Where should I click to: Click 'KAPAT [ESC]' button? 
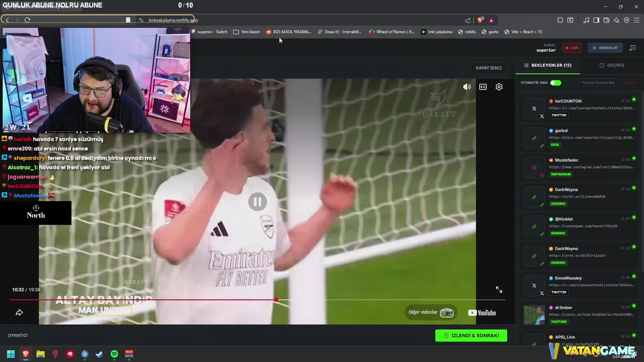tap(489, 68)
